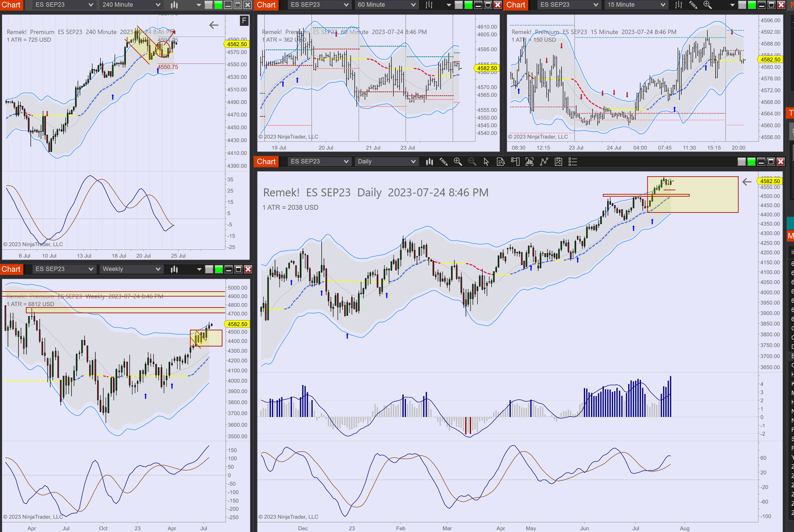Screen dimensions: 794x532
Task: Click Zoom In on Daily chart toolbar
Action: point(458,162)
